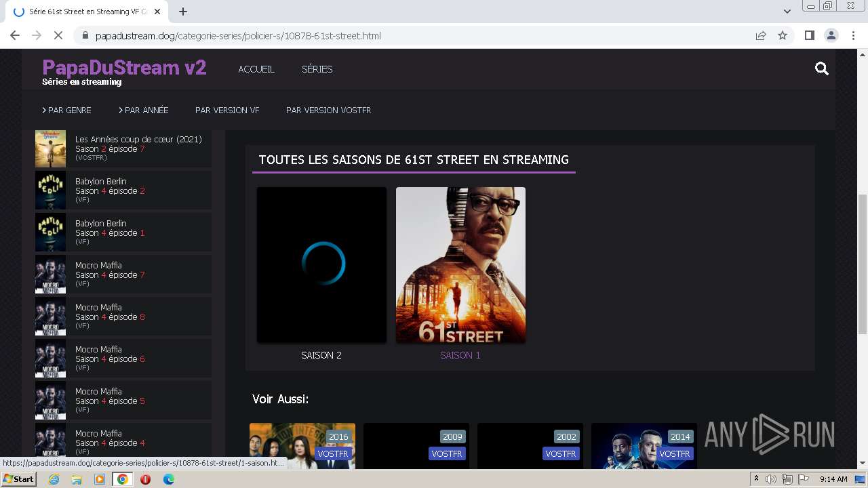This screenshot has height=488, width=868.
Task: Expand the PAR GENRE submenu
Action: tap(66, 110)
